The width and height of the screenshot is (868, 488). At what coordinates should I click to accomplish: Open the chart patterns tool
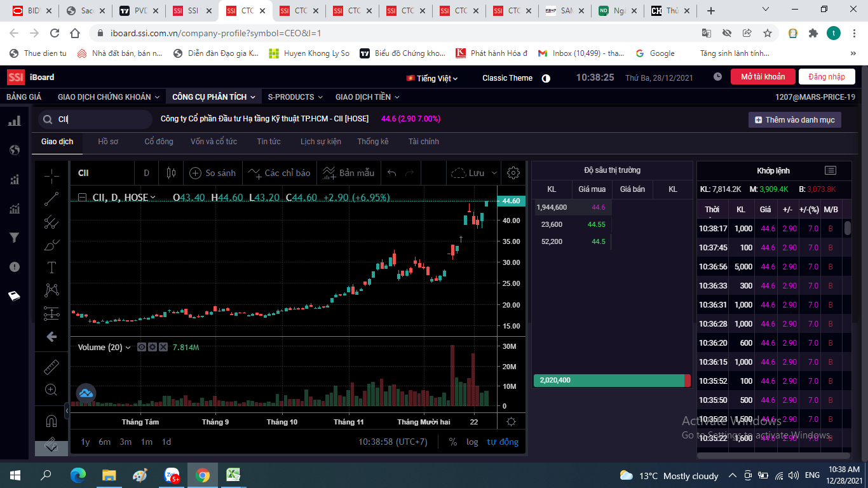pos(51,290)
